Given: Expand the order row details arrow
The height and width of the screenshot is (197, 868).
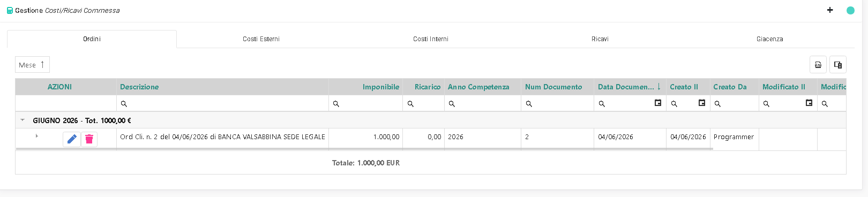Looking at the screenshot, I should [x=36, y=137].
